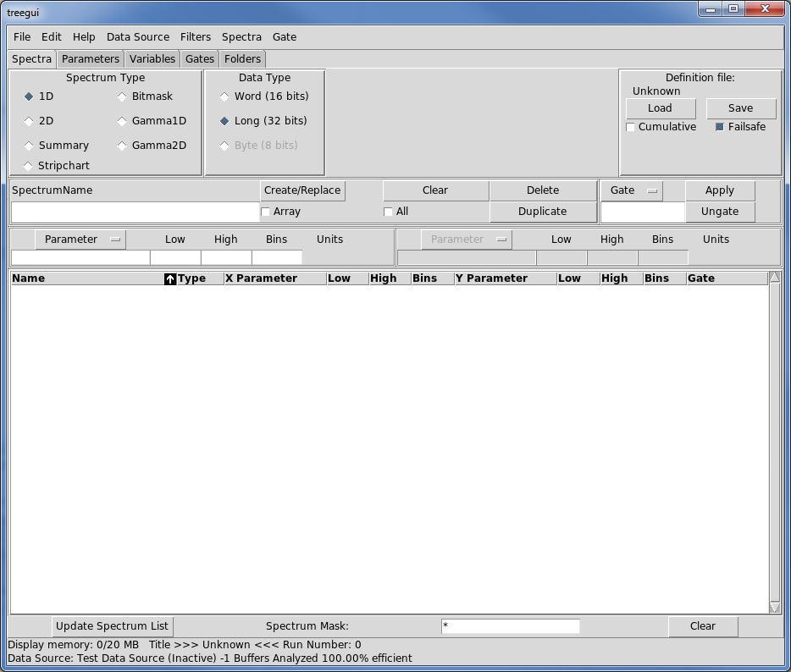The image size is (791, 672).
Task: Click the X parameter Low input field
Action: (x=175, y=257)
